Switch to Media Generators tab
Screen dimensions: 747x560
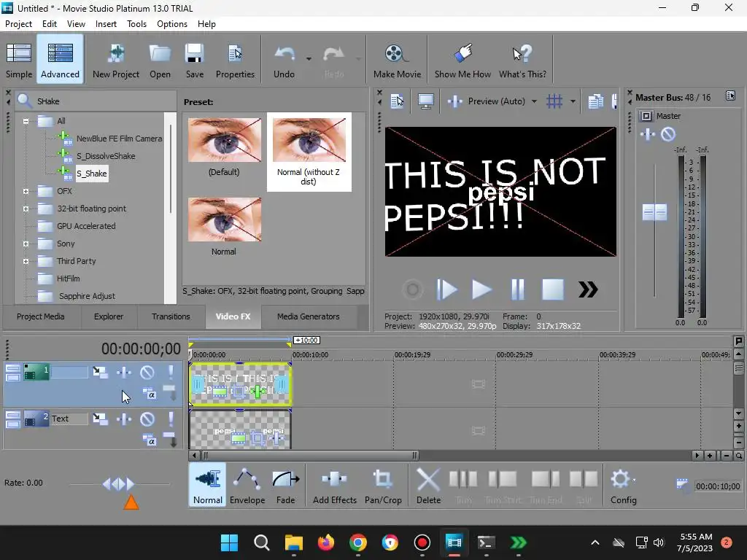309,316
